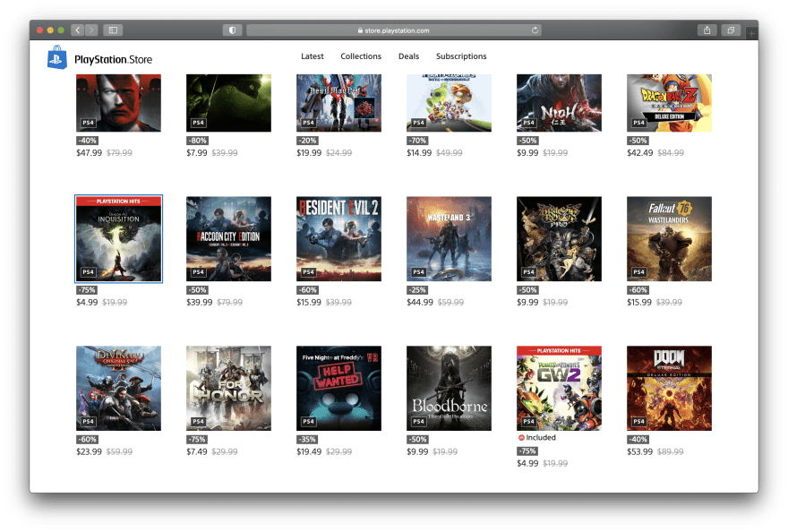Open the Divinity Original Sin II thumbnail
The width and height of the screenshot is (788, 532).
click(x=118, y=388)
